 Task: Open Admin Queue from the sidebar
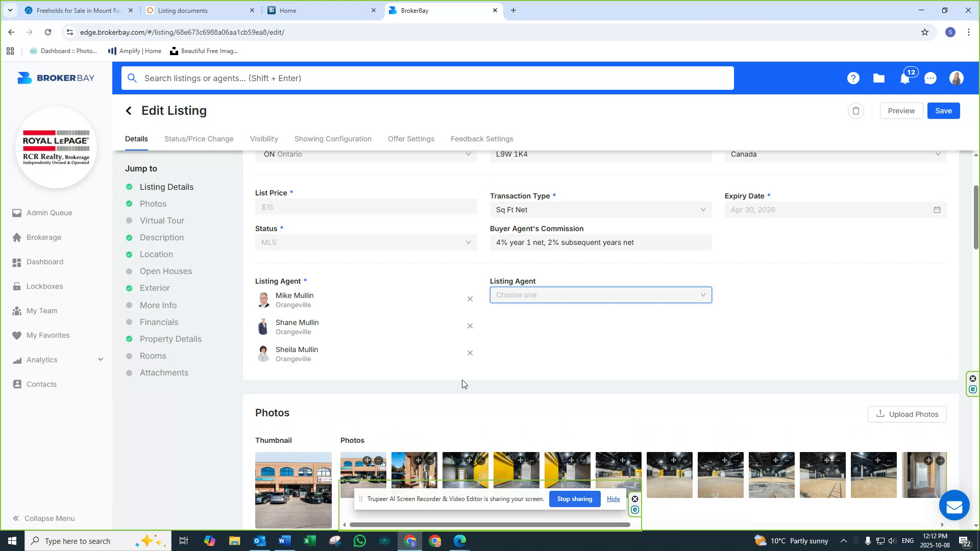point(49,213)
